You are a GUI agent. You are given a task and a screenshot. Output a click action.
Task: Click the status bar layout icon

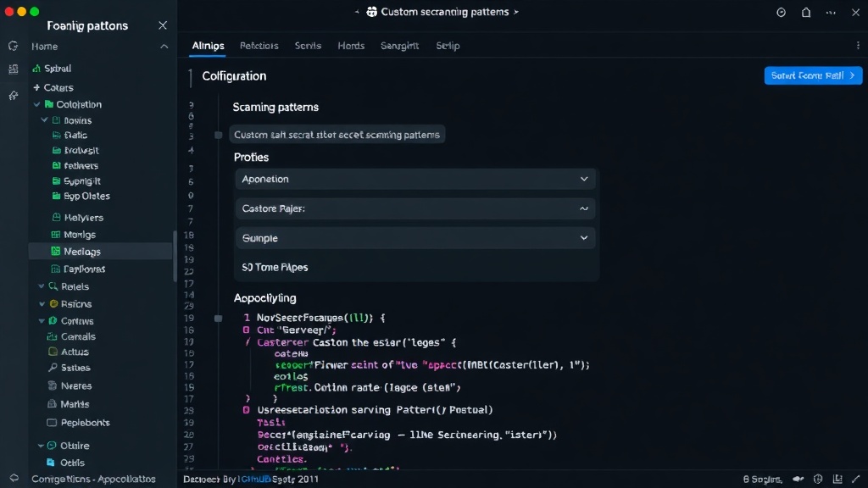click(x=837, y=480)
